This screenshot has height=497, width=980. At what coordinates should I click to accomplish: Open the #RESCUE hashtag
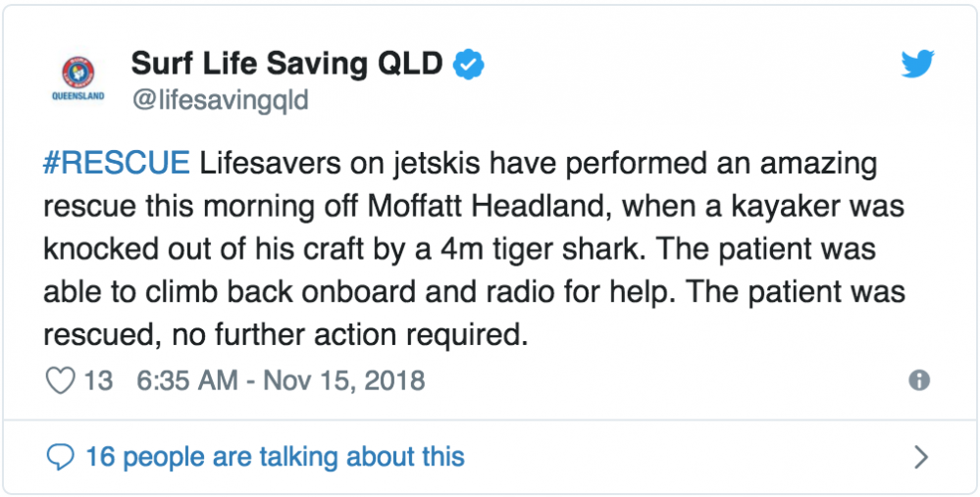117,163
